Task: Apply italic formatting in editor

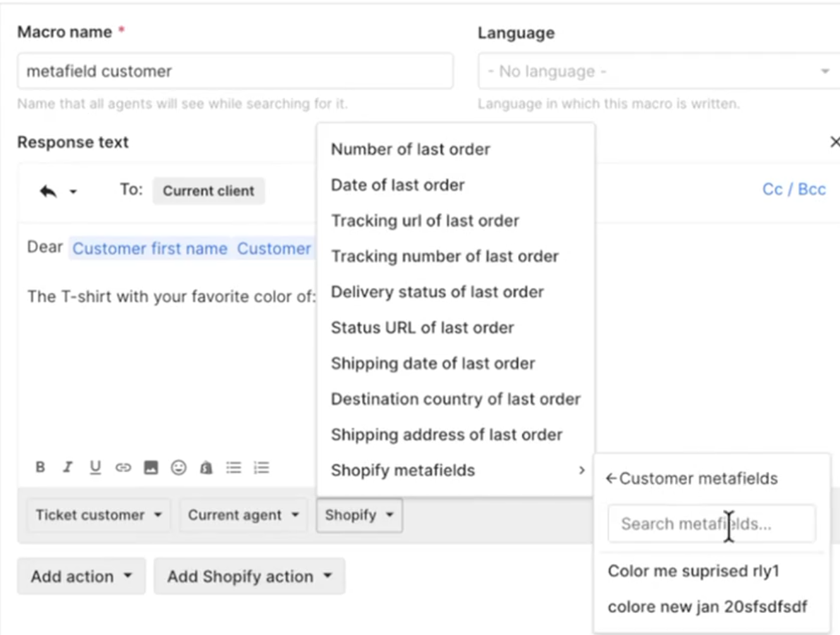Action: (x=68, y=467)
